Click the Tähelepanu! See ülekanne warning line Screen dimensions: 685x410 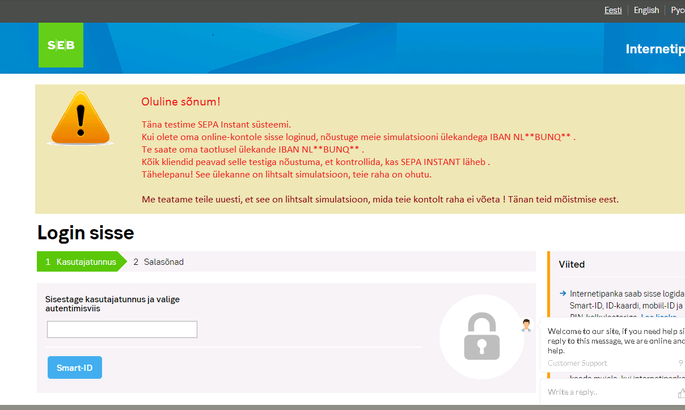[286, 175]
